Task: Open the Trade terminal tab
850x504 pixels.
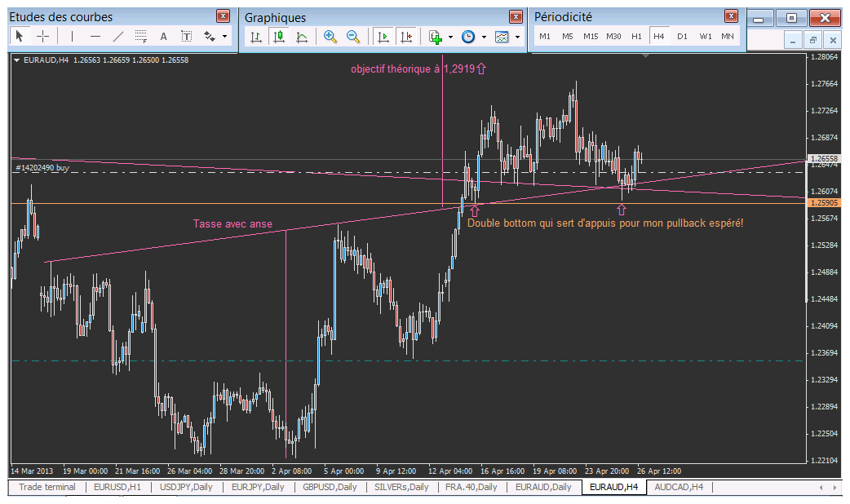Action: [47, 487]
